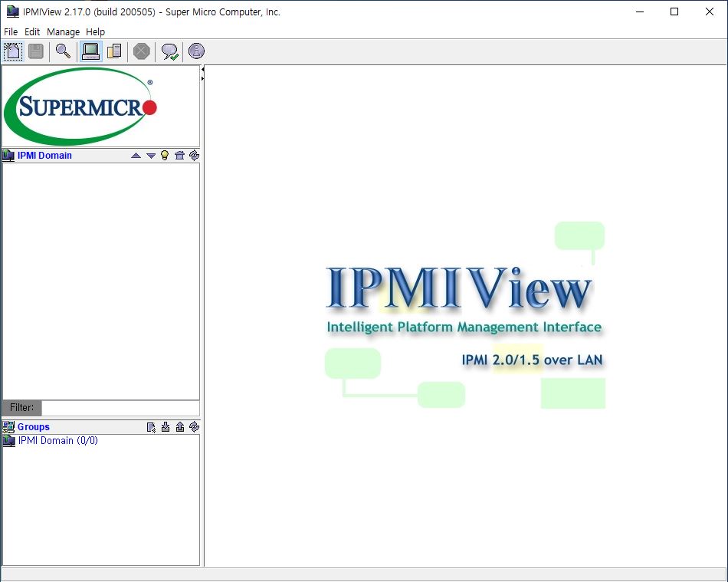Screen dimensions: 728x582
Task: Click the greyed-out octagon stop icon
Action: click(142, 51)
